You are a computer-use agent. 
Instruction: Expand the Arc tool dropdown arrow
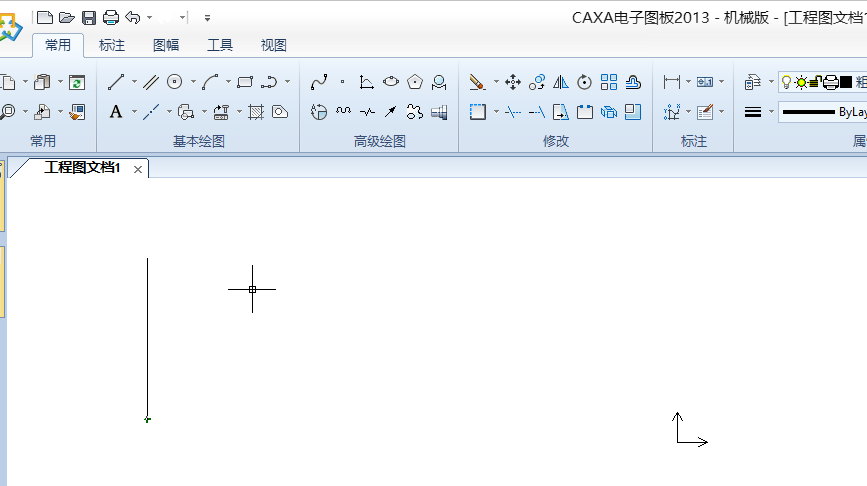point(228,82)
